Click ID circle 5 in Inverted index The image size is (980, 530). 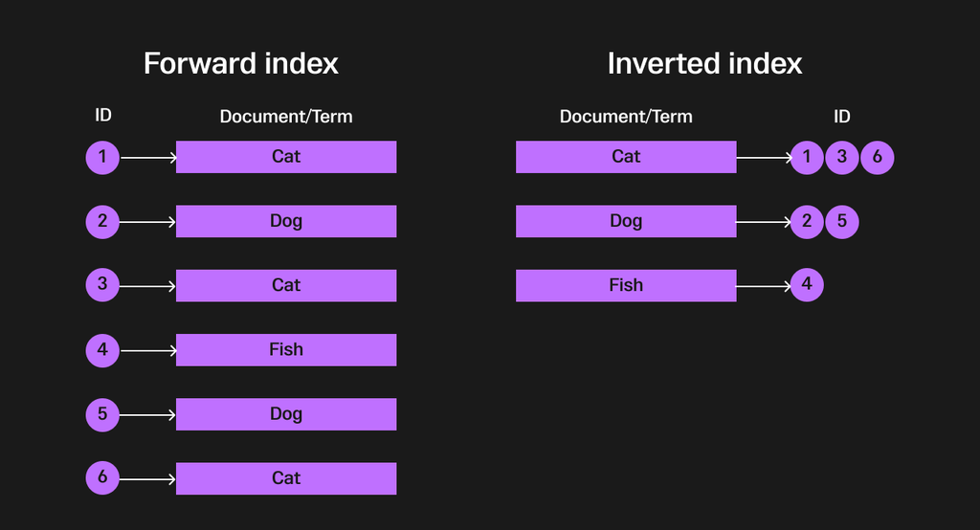(842, 222)
